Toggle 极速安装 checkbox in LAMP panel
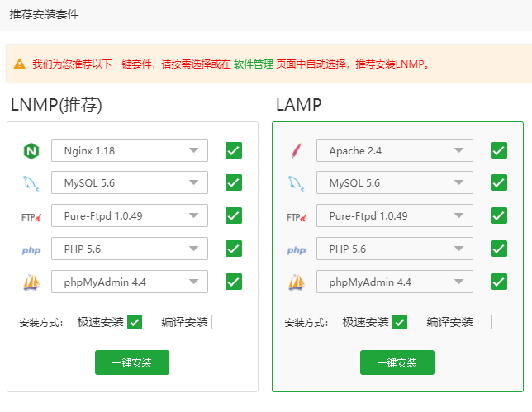Viewport: 532px width, 412px height. [x=401, y=322]
